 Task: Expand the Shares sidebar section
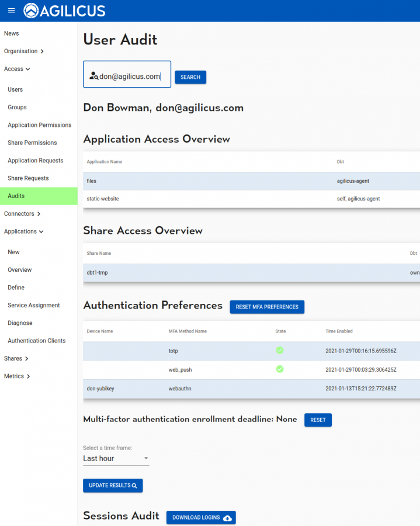(x=16, y=358)
